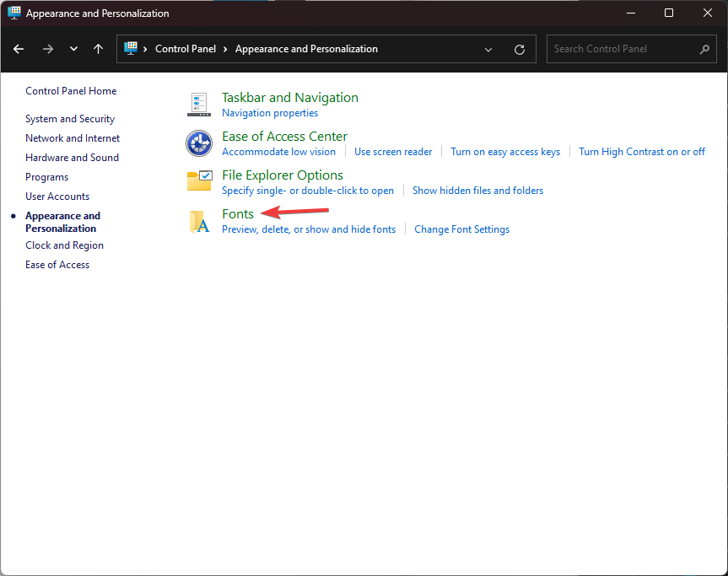Click Specify single- or double-click to open
728x576 pixels.
click(x=308, y=191)
